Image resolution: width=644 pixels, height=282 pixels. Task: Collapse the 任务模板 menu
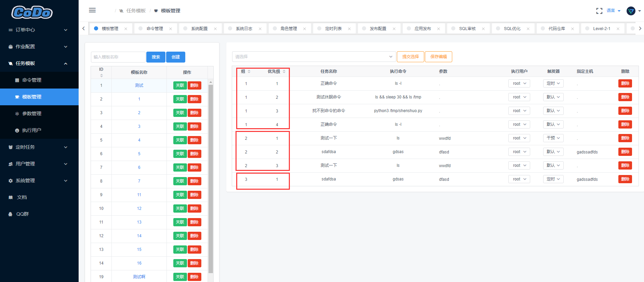click(39, 63)
